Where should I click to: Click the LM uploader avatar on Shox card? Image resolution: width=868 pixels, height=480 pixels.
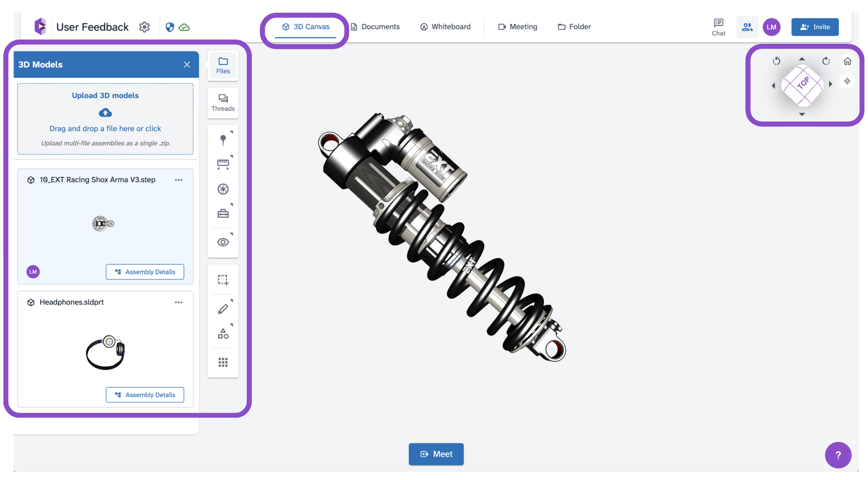(x=33, y=272)
